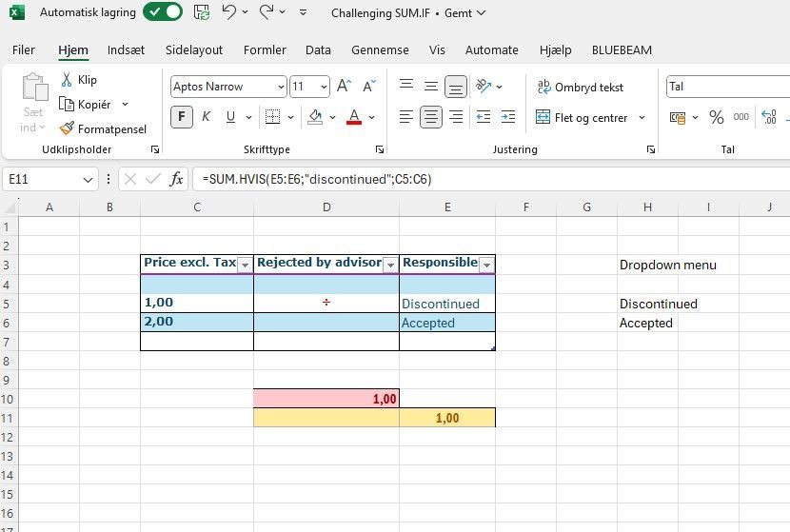Switch to the Sidelayout tab

tap(194, 49)
